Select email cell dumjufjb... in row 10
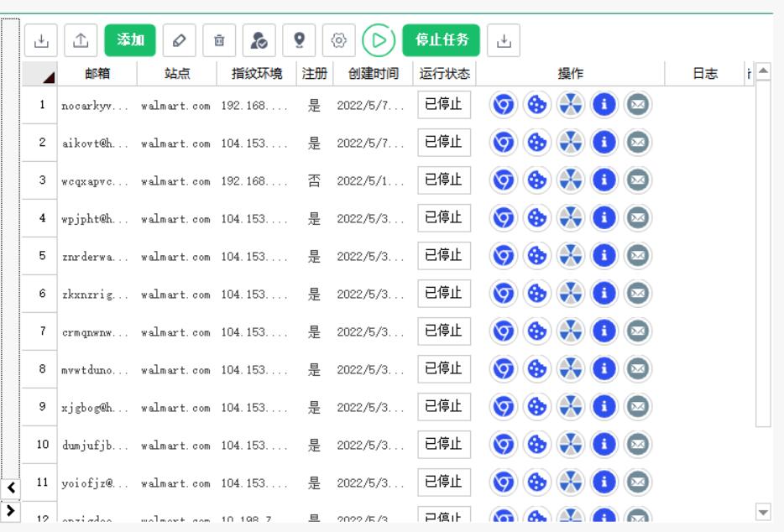 97,445
